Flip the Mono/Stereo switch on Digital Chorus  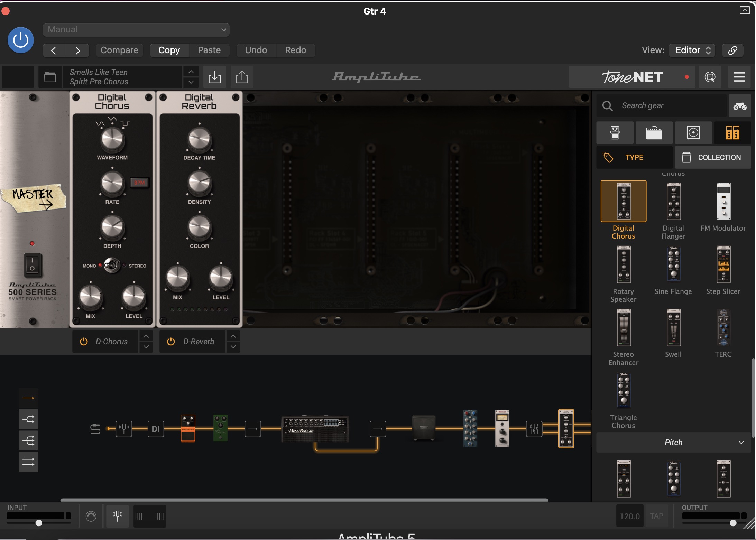pyautogui.click(x=112, y=266)
